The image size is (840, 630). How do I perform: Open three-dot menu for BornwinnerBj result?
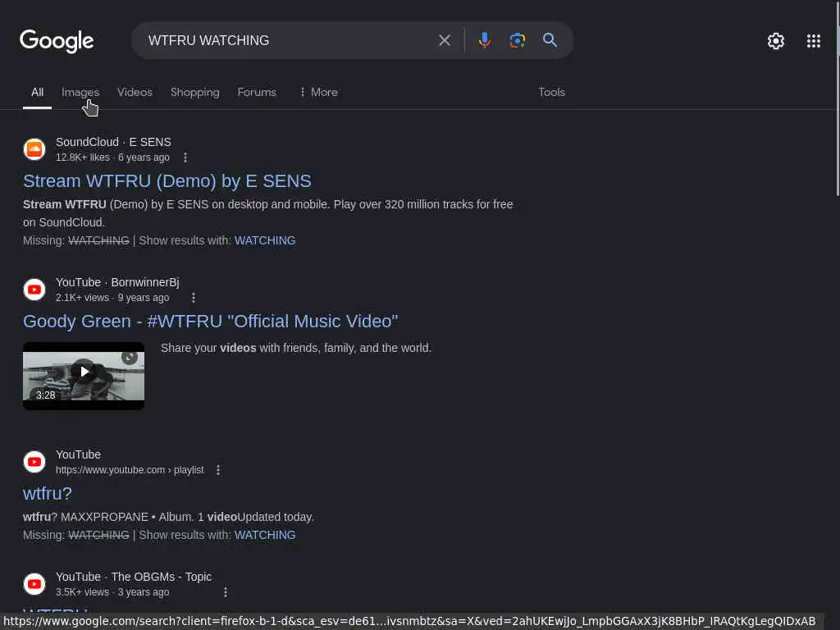(x=194, y=297)
